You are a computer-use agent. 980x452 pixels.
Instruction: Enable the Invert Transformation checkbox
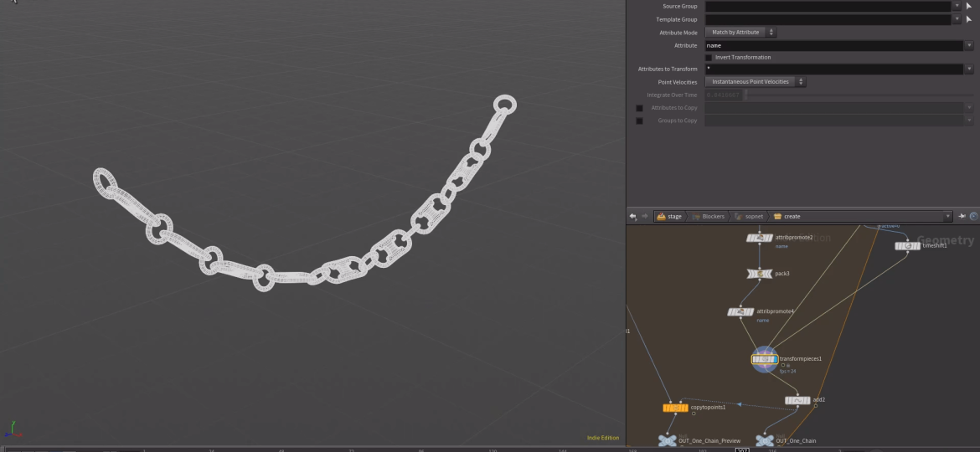pyautogui.click(x=709, y=57)
